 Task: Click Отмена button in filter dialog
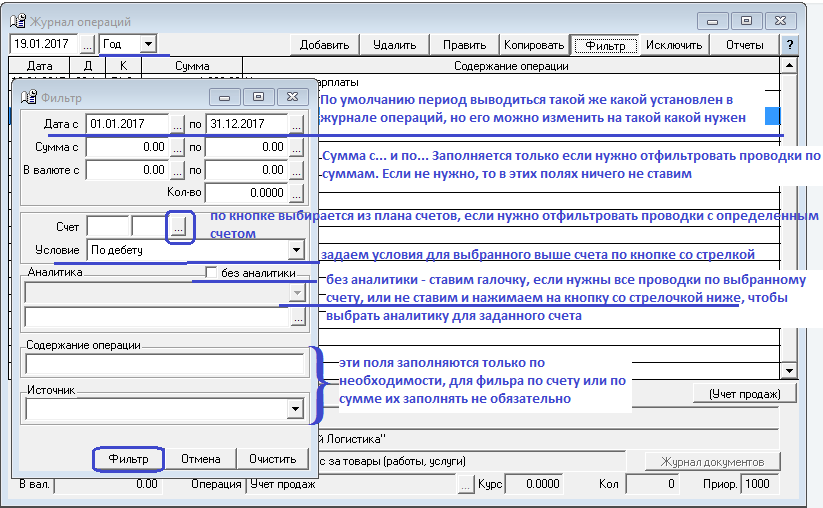[201, 459]
